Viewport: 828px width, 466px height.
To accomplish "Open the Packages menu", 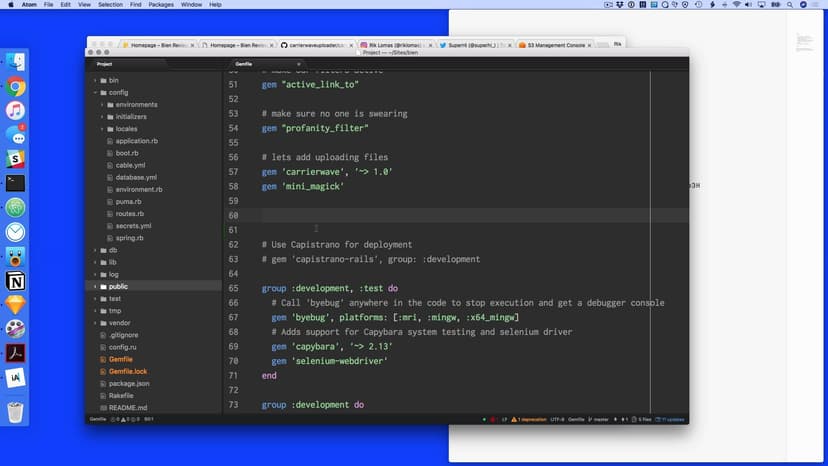I will coord(161,5).
